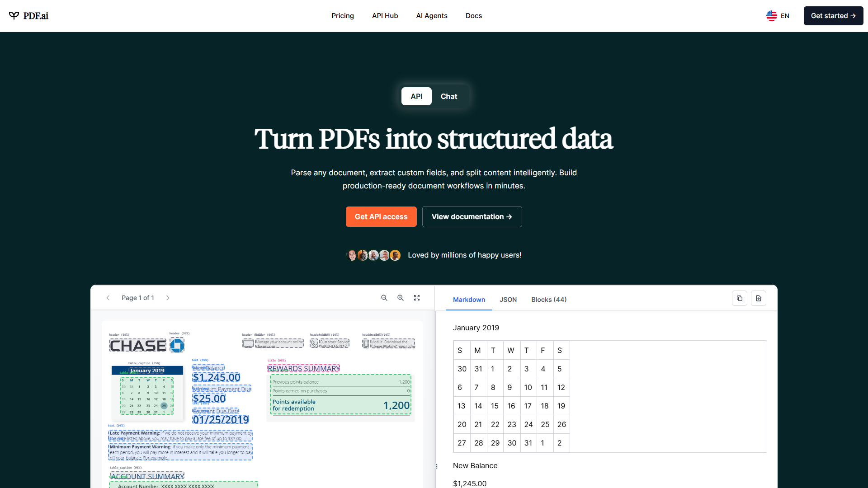
Task: Click the Get API access button
Action: coord(381,217)
